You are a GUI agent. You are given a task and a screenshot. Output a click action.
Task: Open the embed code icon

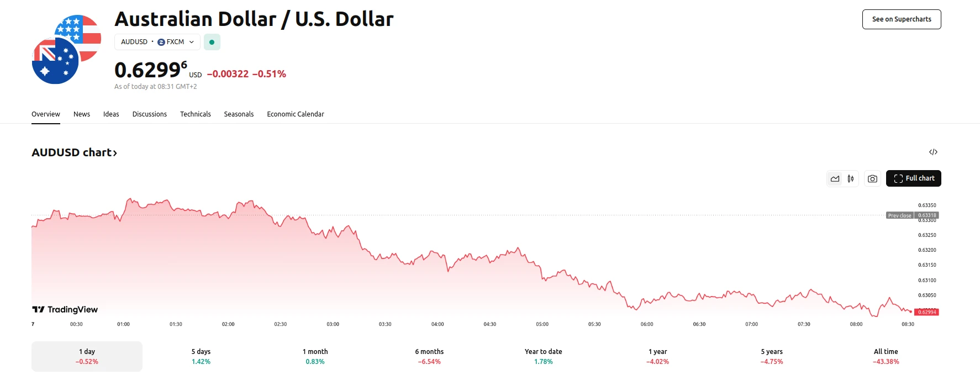coord(933,152)
